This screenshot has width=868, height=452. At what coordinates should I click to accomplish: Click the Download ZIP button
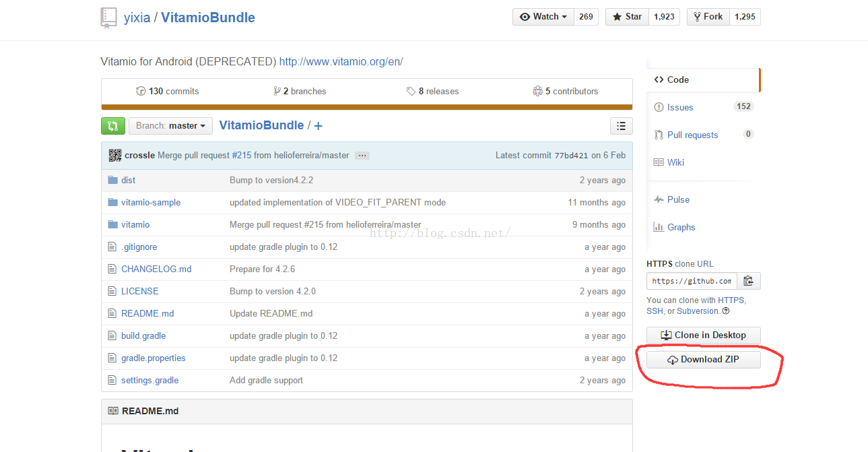pos(704,360)
